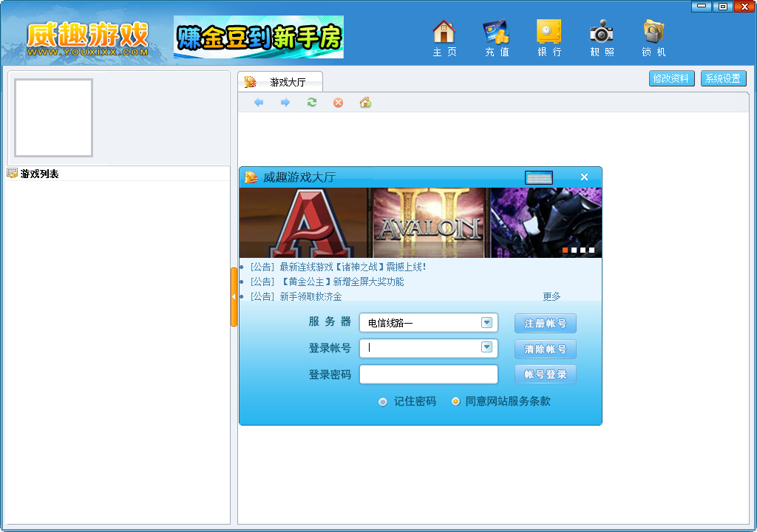757x532 pixels.
Task: Open the 服务器 server dropdown
Action: coord(486,322)
